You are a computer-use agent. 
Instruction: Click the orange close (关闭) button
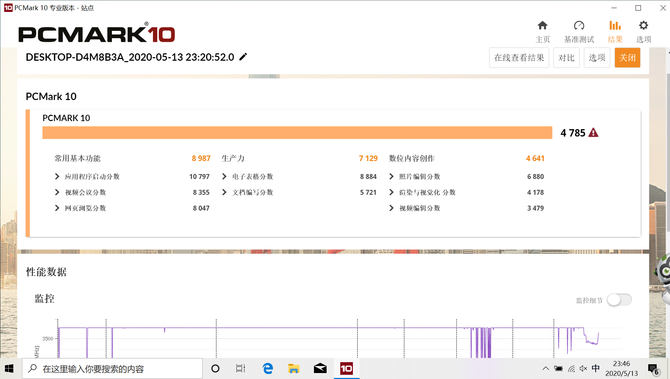tap(627, 58)
